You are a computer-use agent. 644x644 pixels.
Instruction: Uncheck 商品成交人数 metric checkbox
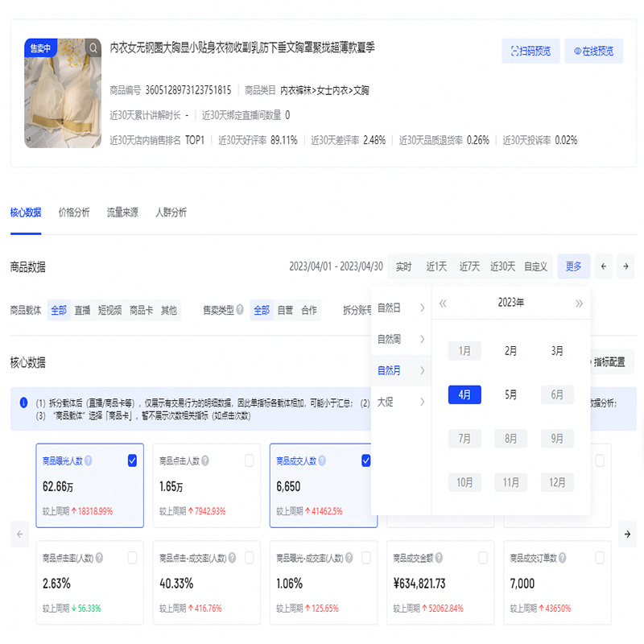tap(365, 460)
